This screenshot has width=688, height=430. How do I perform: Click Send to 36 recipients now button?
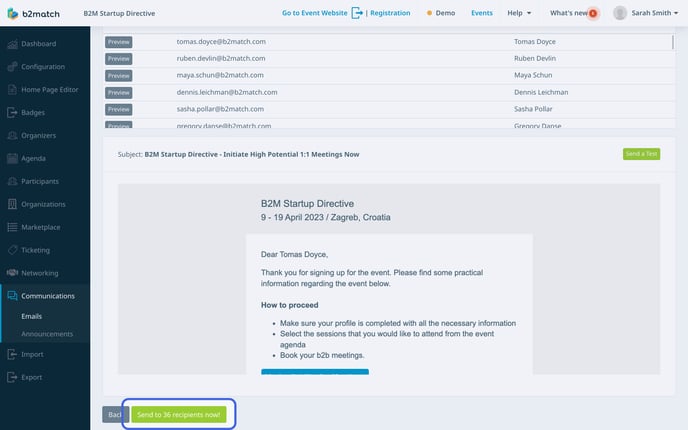click(179, 415)
